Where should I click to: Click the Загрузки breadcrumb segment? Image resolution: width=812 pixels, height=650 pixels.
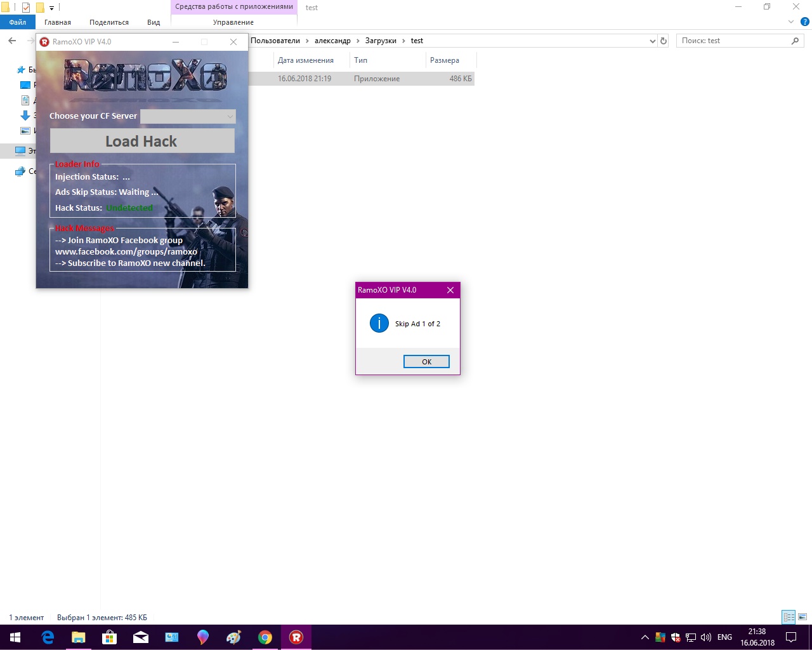pyautogui.click(x=381, y=41)
